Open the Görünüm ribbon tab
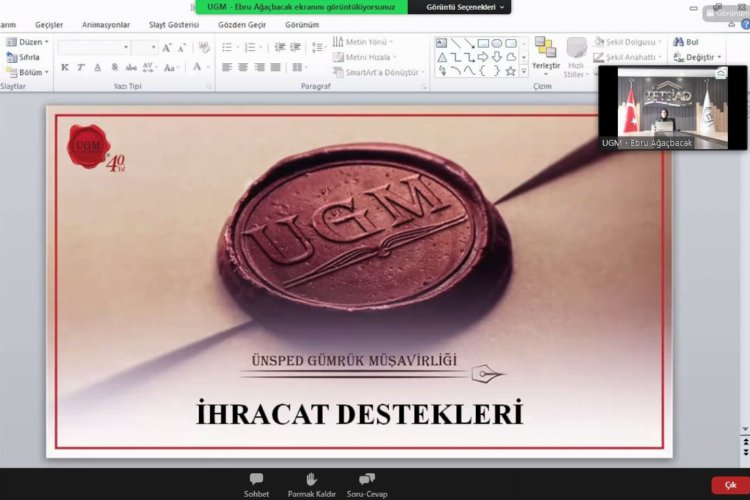This screenshot has height=500, width=750. click(x=302, y=24)
